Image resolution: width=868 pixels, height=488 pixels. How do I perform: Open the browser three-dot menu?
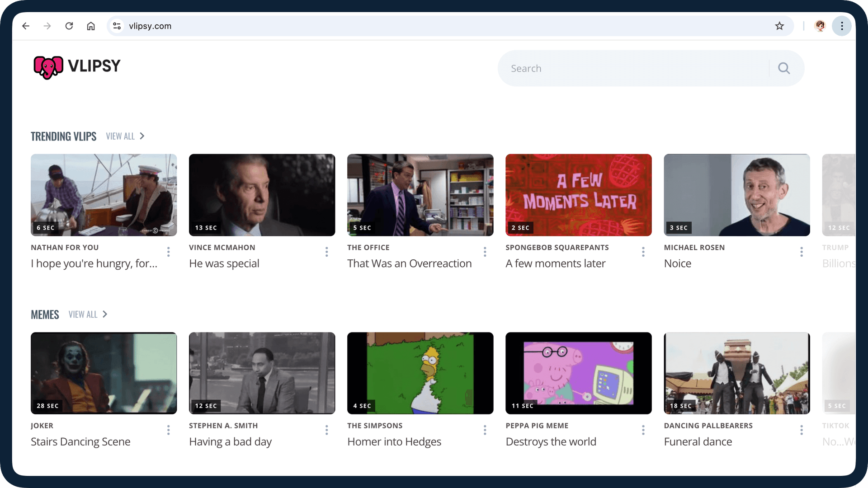tap(842, 26)
